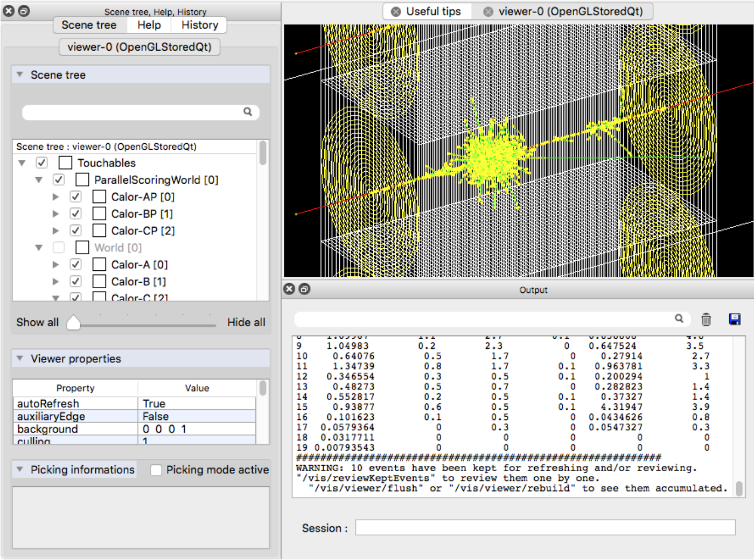The height and width of the screenshot is (560, 754).
Task: Collapse the ParallelScoringWorld [0] node
Action: [39, 180]
